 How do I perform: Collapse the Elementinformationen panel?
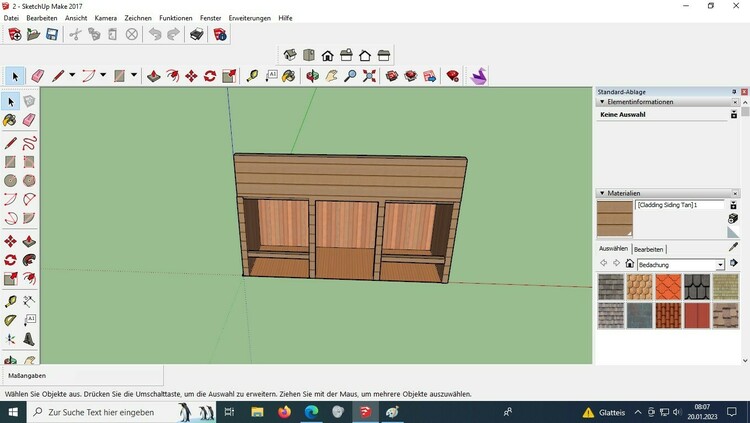click(602, 102)
